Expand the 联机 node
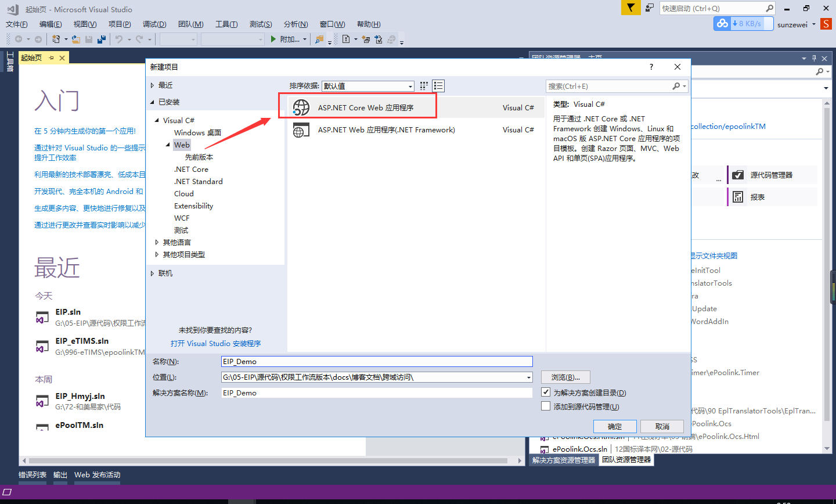This screenshot has height=504, width=836. click(153, 273)
